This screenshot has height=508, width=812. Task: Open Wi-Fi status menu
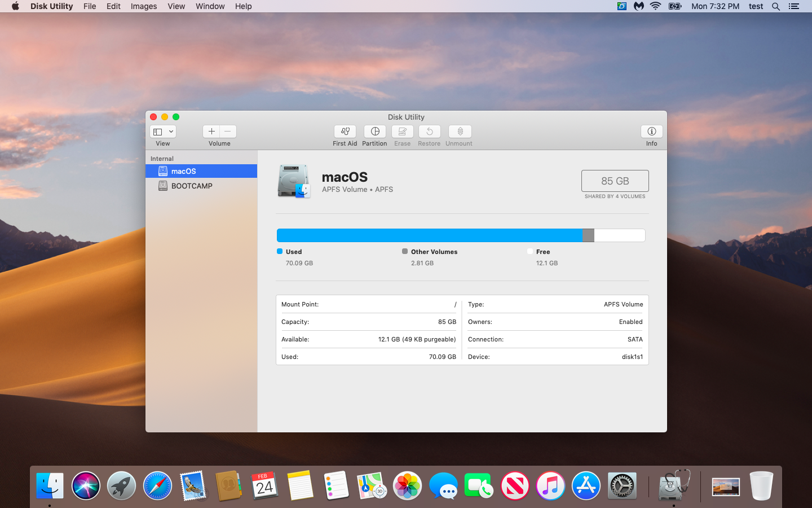pos(655,6)
